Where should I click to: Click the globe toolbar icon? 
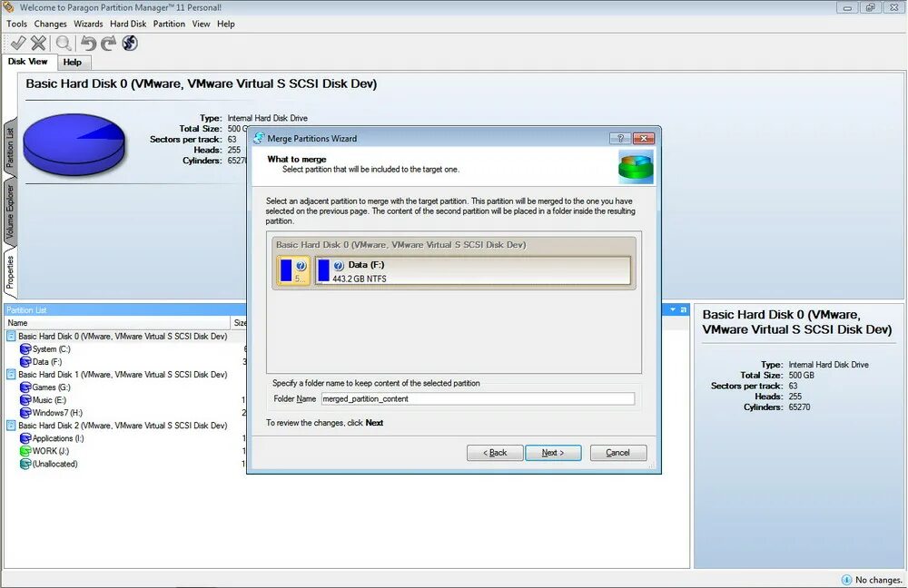tap(130, 44)
